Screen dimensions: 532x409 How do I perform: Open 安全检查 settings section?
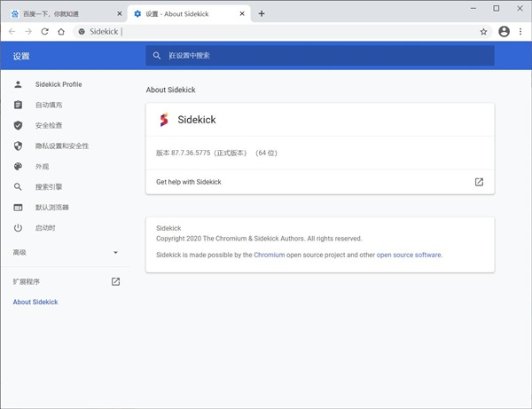tap(49, 125)
